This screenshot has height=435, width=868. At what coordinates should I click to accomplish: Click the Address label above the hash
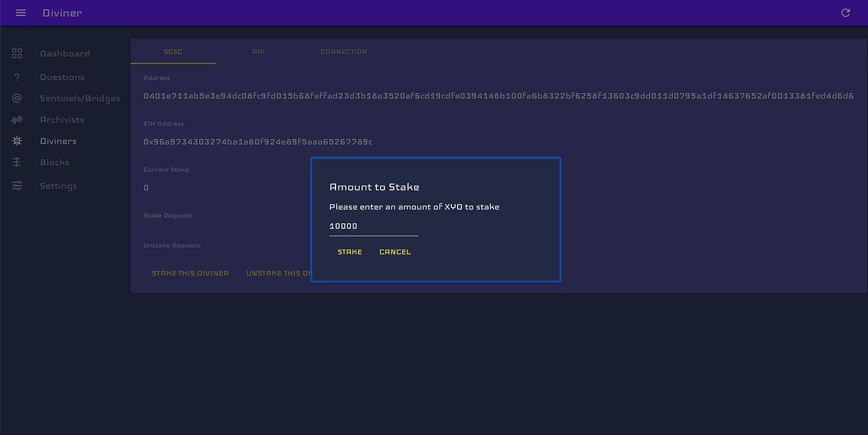point(156,78)
